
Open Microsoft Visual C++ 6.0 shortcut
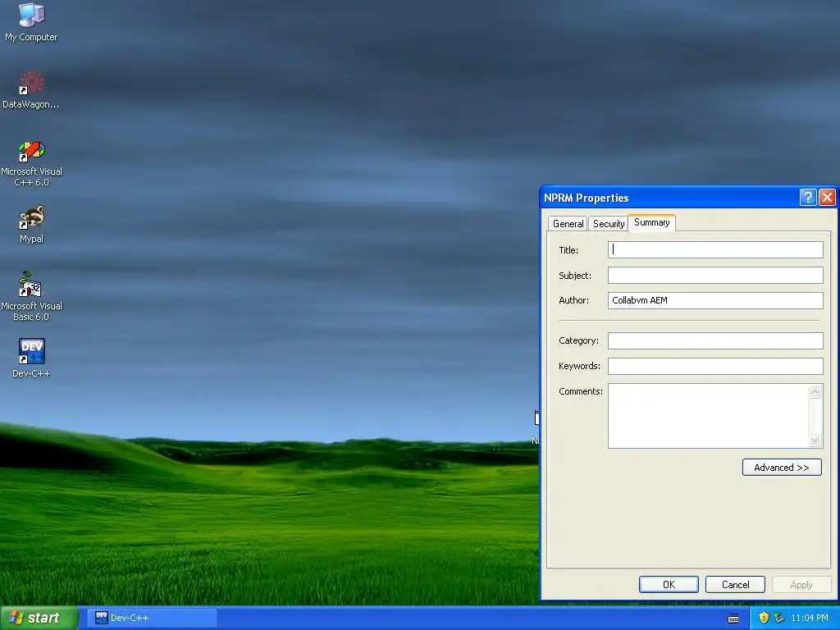[x=31, y=163]
